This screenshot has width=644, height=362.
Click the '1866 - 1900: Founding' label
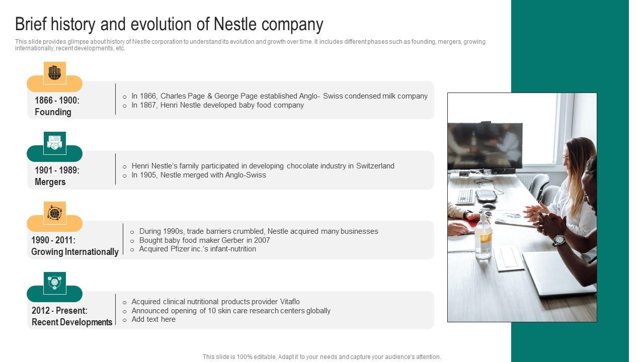tap(57, 106)
